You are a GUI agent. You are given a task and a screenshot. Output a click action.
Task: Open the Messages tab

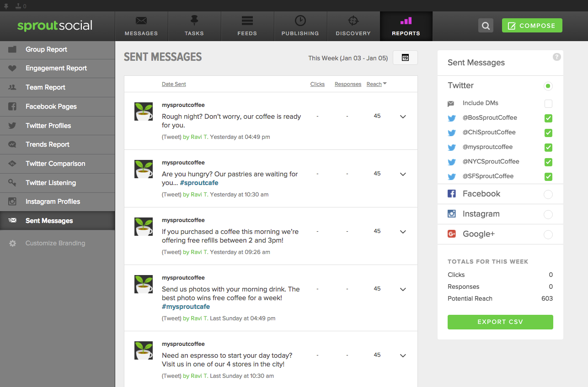point(141,26)
